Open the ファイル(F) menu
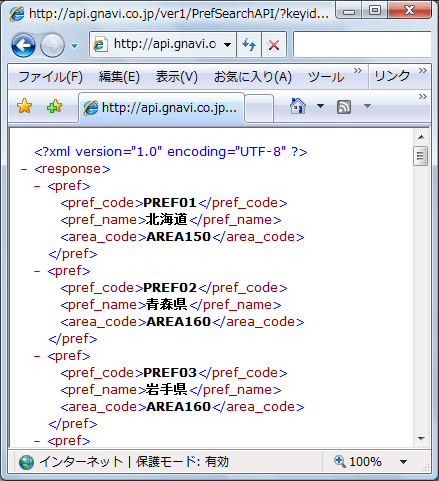Image resolution: width=439 pixels, height=481 pixels. pos(50,77)
